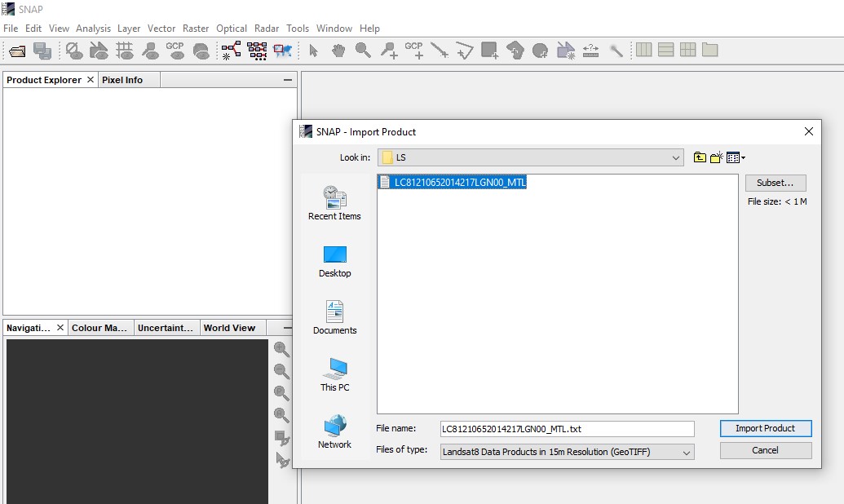Close the Import Product dialog
This screenshot has width=844, height=504.
click(x=808, y=131)
